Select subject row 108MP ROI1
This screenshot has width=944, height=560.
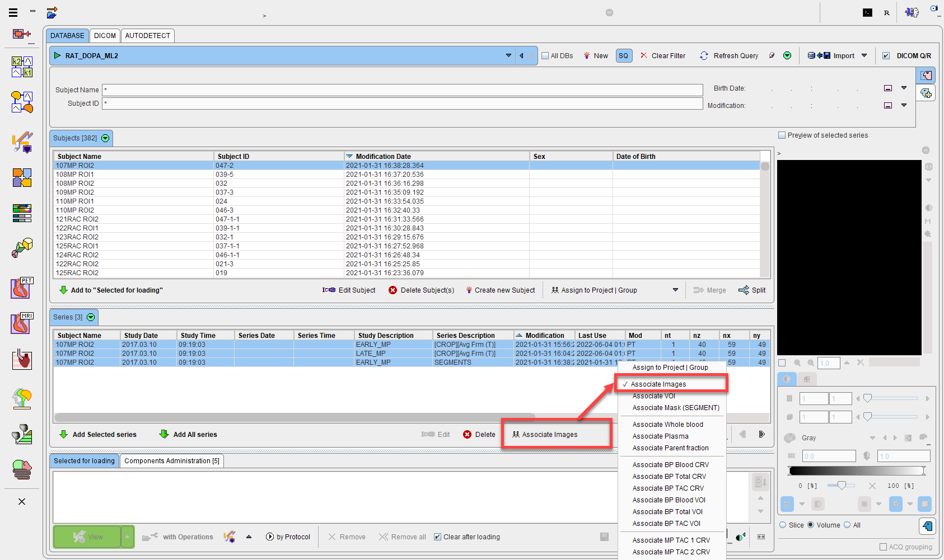click(x=406, y=174)
